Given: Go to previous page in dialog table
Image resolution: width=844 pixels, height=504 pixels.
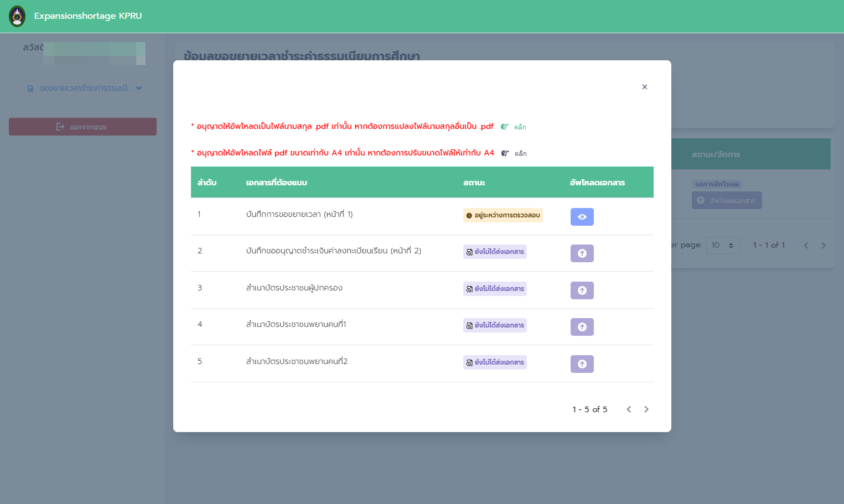Looking at the screenshot, I should coord(629,409).
